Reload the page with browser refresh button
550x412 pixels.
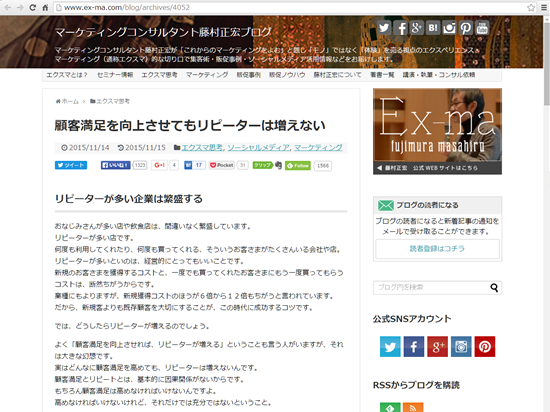click(x=32, y=7)
